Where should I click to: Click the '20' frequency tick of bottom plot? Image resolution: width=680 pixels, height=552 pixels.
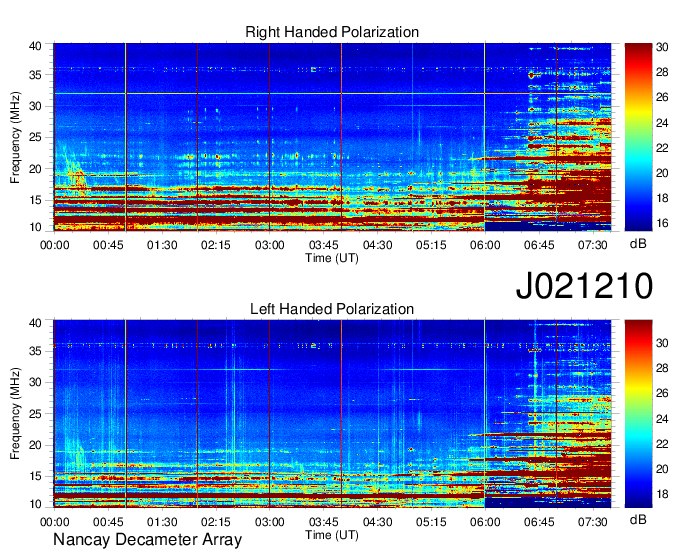35,445
